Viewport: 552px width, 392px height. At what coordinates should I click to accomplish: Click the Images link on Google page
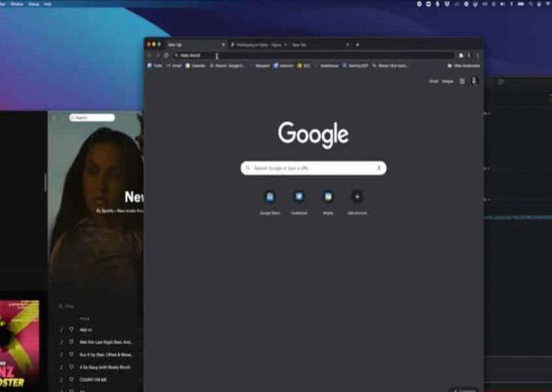tap(447, 81)
